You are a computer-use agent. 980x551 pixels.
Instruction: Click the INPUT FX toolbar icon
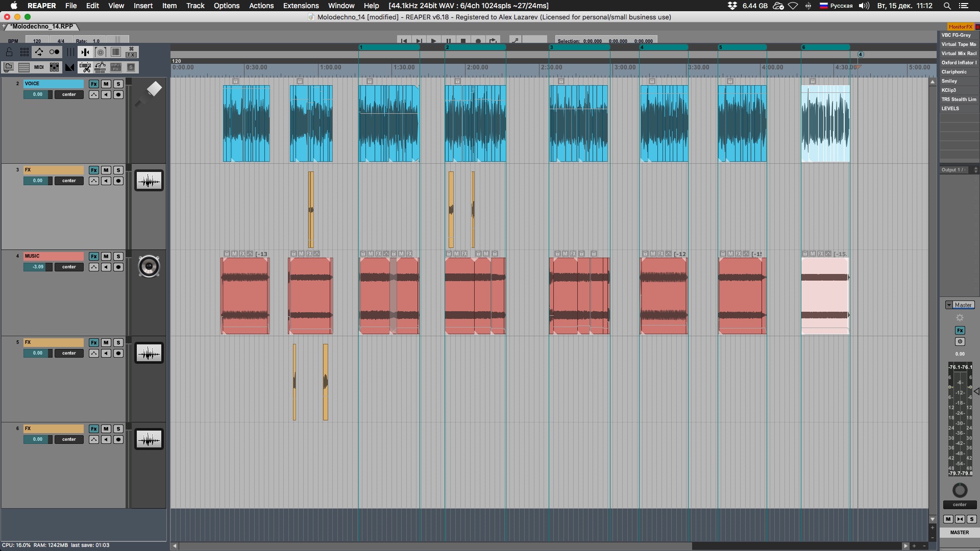[116, 67]
